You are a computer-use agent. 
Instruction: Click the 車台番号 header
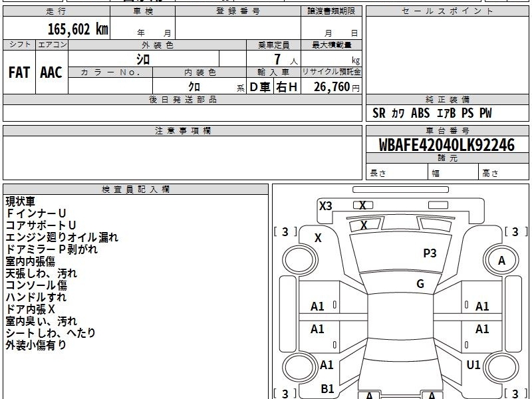pos(447,130)
